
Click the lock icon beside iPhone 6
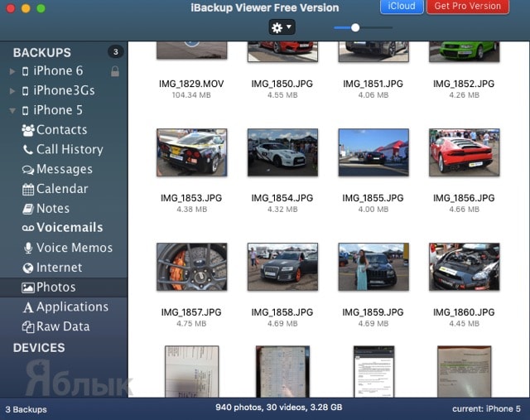click(115, 71)
